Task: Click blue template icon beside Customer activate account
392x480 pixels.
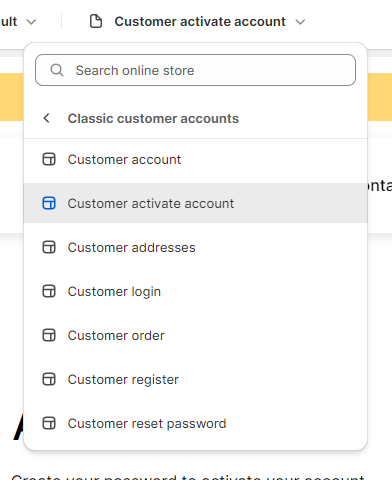Action: [49, 203]
